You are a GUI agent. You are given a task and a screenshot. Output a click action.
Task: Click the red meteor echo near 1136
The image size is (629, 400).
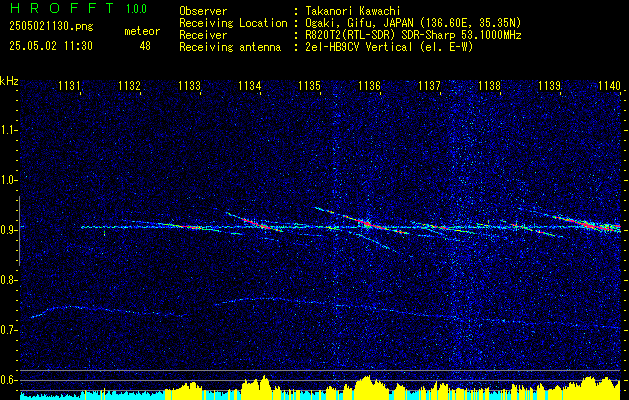pyautogui.click(x=365, y=222)
